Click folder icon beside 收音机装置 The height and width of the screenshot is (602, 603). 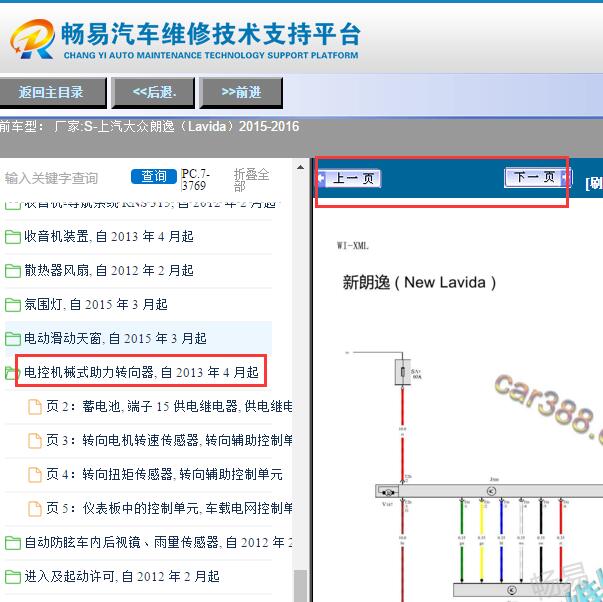pyautogui.click(x=13, y=237)
